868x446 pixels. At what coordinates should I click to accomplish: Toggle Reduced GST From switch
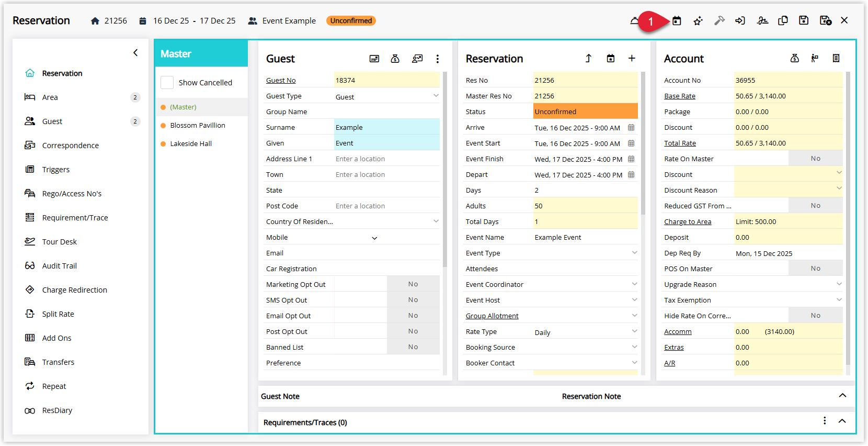pos(816,206)
